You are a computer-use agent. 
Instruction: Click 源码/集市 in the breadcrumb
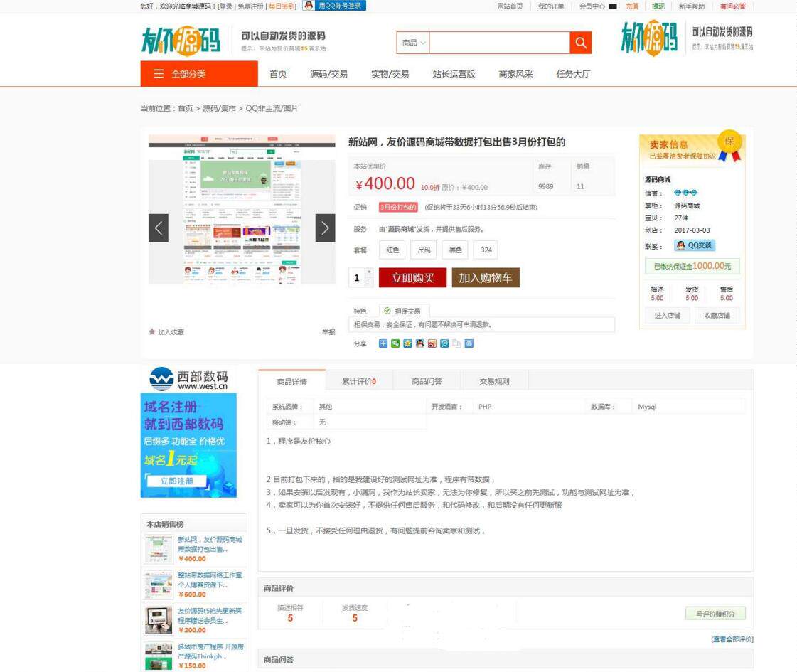point(219,108)
